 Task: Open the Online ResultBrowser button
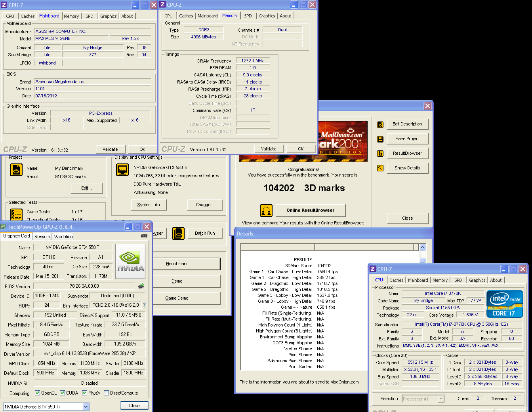310,210
